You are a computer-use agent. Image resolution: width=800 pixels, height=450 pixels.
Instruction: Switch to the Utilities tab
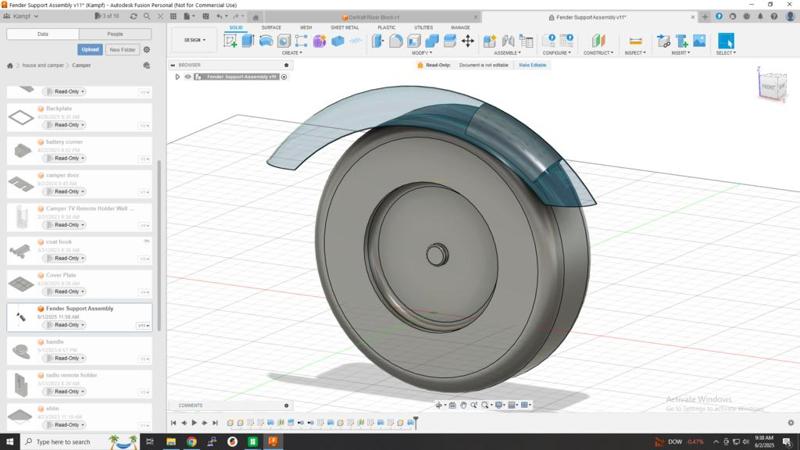click(x=423, y=28)
